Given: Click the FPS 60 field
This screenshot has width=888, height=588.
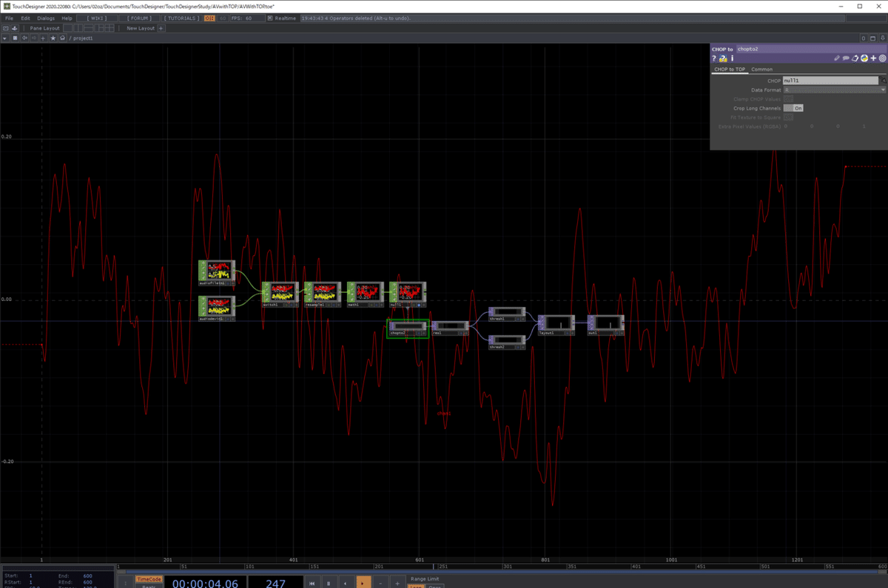Looking at the screenshot, I should click(x=247, y=18).
